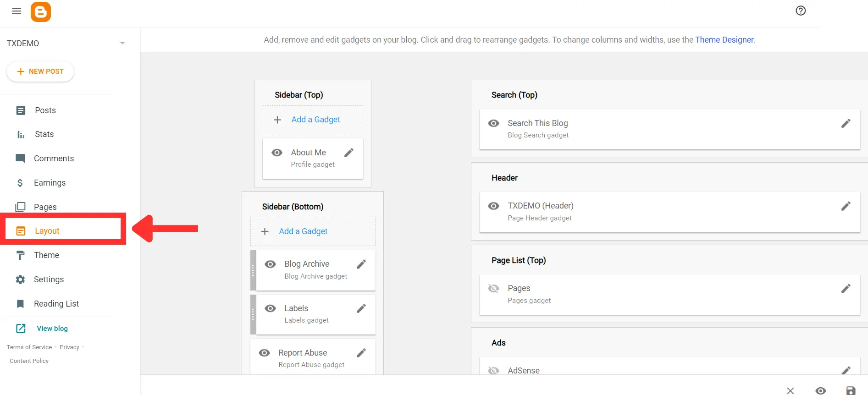Image resolution: width=868 pixels, height=395 pixels.
Task: Open the Terms of Service link
Action: tap(29, 347)
